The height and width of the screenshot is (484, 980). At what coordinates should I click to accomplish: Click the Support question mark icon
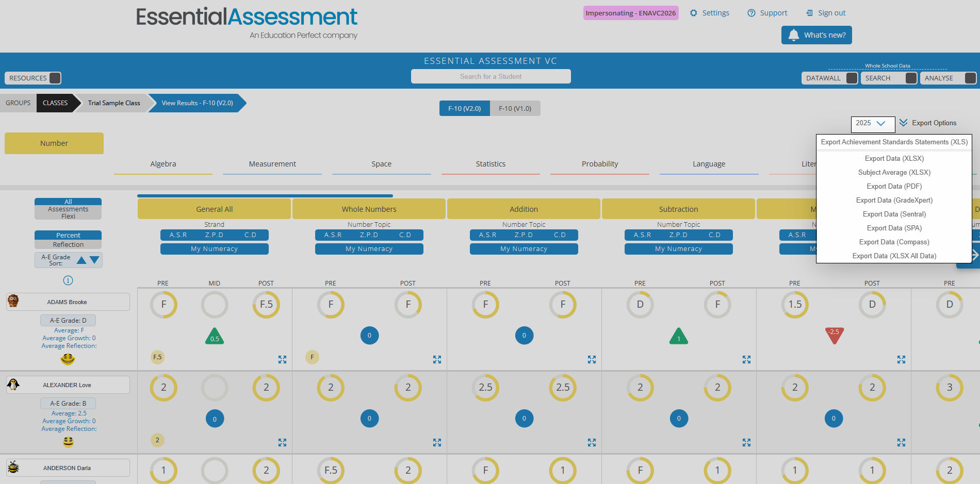752,13
